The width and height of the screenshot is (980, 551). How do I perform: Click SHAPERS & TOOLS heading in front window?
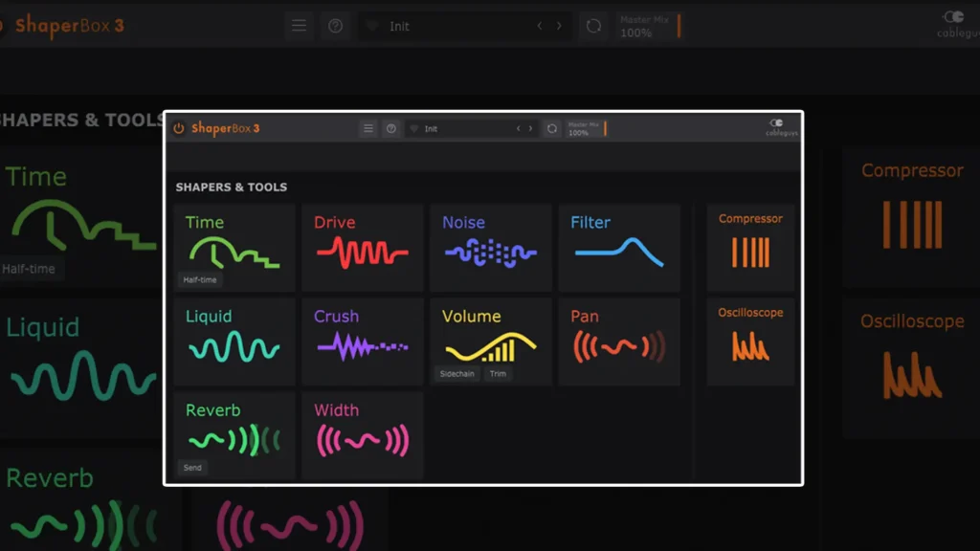pos(232,187)
